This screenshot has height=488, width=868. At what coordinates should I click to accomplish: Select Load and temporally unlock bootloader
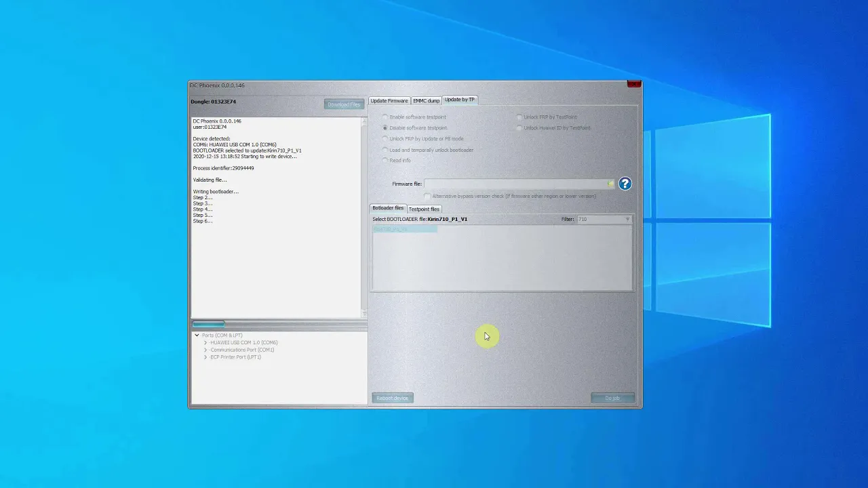pos(386,150)
